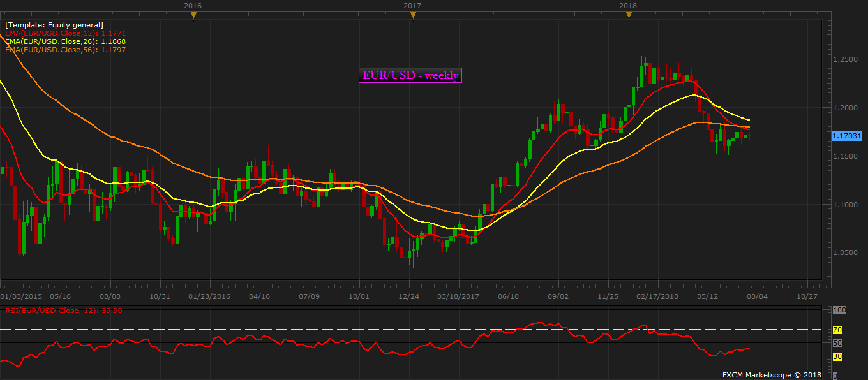Click the RSI 50 midline level tag

tap(837, 343)
